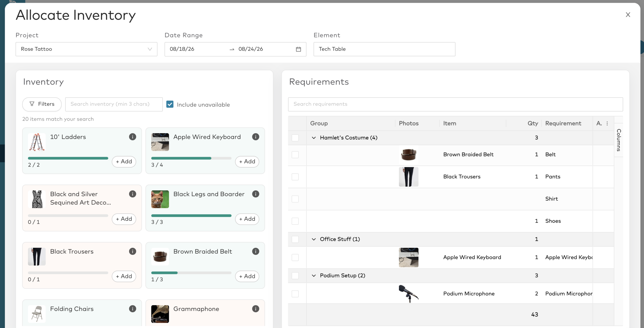644x328 pixels.
Task: Add 10' Ladders to allocation
Action: 124,162
